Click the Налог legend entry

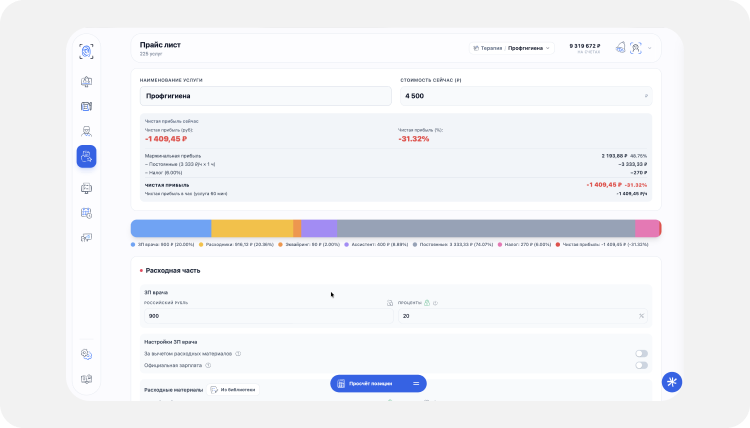click(x=524, y=244)
